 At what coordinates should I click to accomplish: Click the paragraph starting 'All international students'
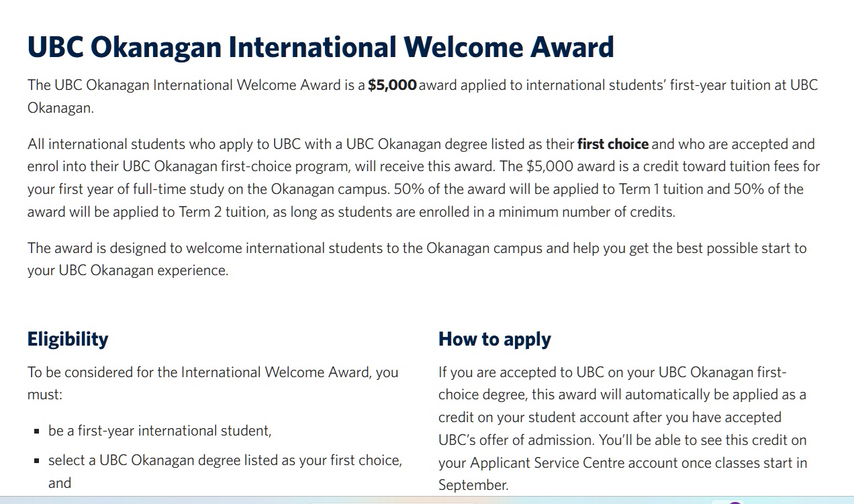[x=423, y=178]
